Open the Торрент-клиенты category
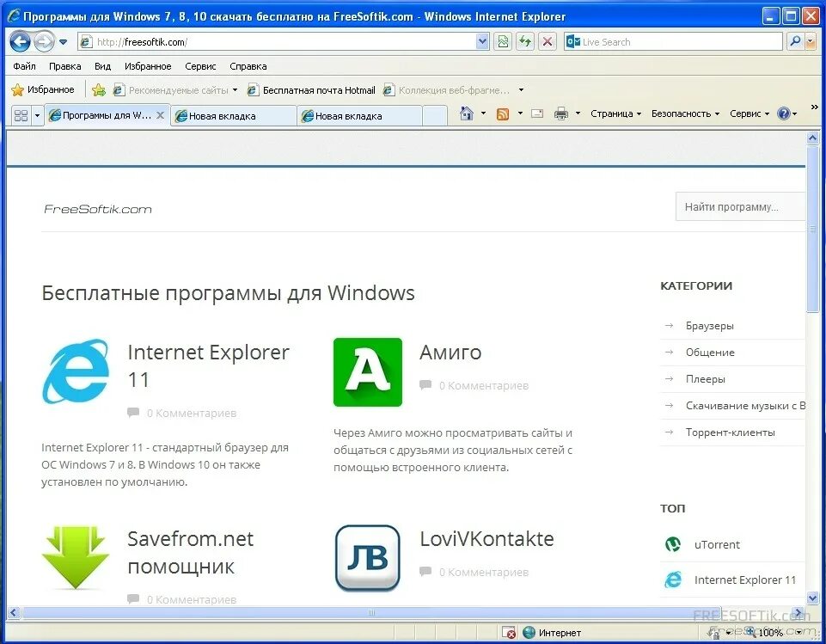The image size is (826, 644). coord(730,432)
